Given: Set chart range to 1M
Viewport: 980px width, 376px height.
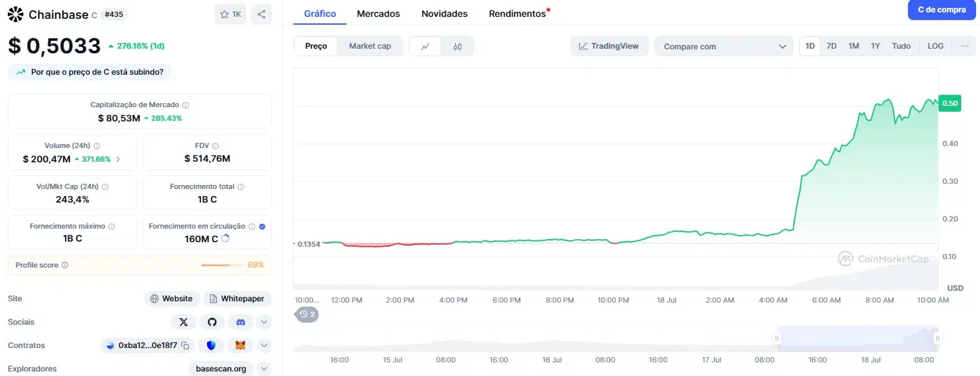Looking at the screenshot, I should [x=853, y=46].
